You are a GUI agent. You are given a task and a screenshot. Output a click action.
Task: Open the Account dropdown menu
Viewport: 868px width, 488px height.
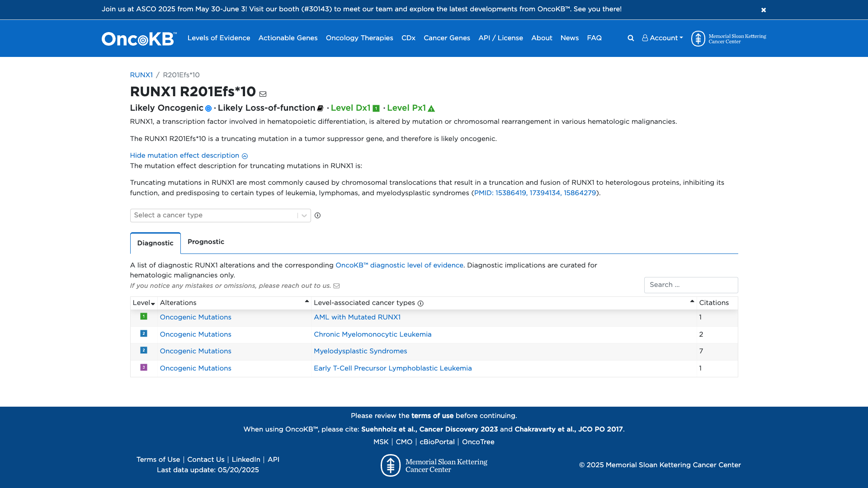click(662, 38)
